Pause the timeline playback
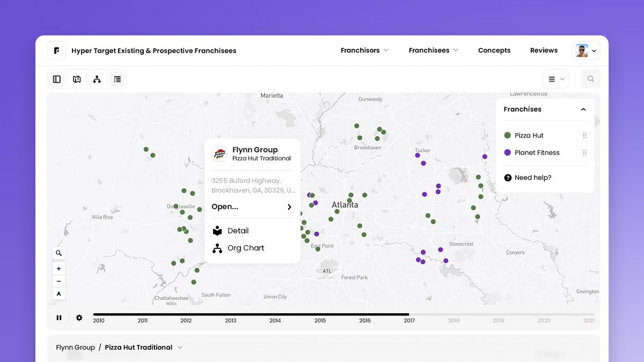This screenshot has width=644, height=362. (x=59, y=317)
